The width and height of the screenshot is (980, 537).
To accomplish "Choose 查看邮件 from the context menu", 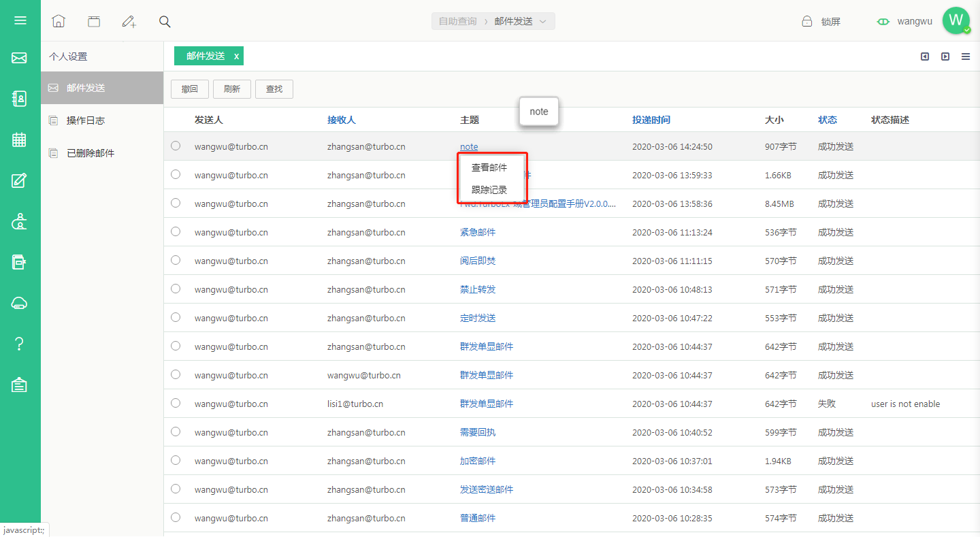I will 489,167.
